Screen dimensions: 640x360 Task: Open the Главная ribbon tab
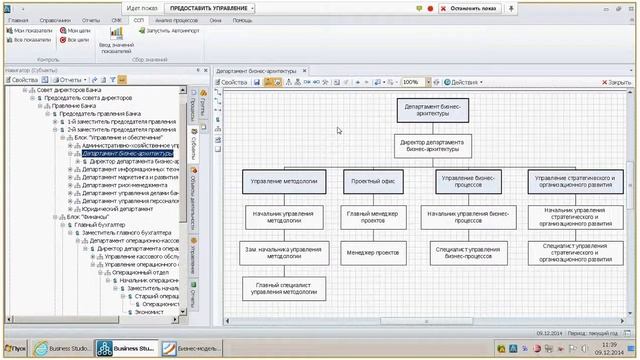pos(18,20)
